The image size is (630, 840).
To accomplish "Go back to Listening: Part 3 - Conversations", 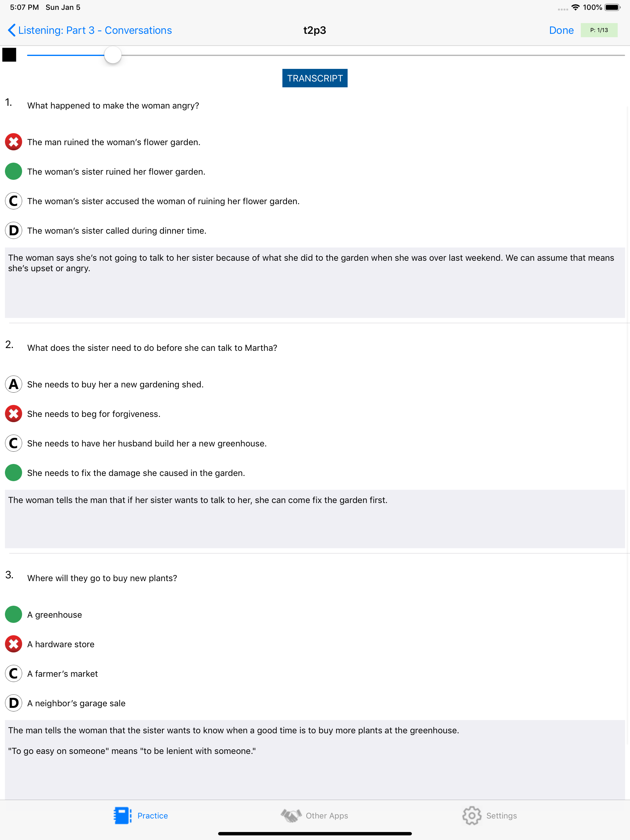I will [90, 30].
